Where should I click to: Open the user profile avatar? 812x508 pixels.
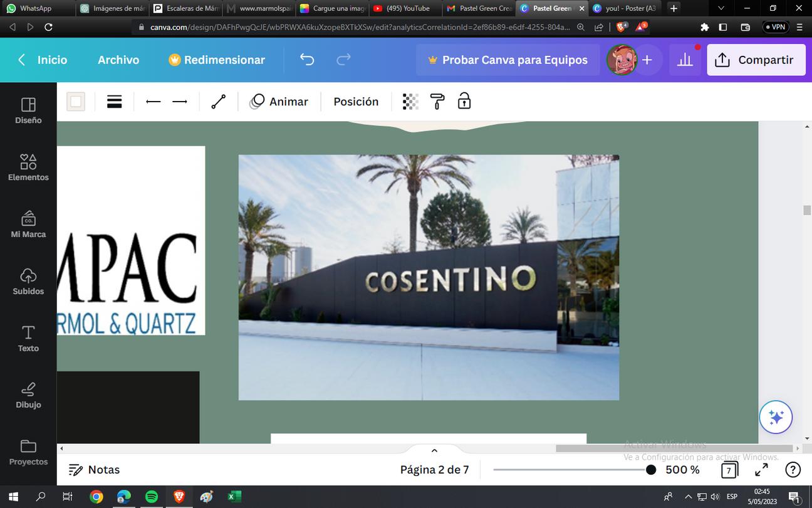click(622, 60)
